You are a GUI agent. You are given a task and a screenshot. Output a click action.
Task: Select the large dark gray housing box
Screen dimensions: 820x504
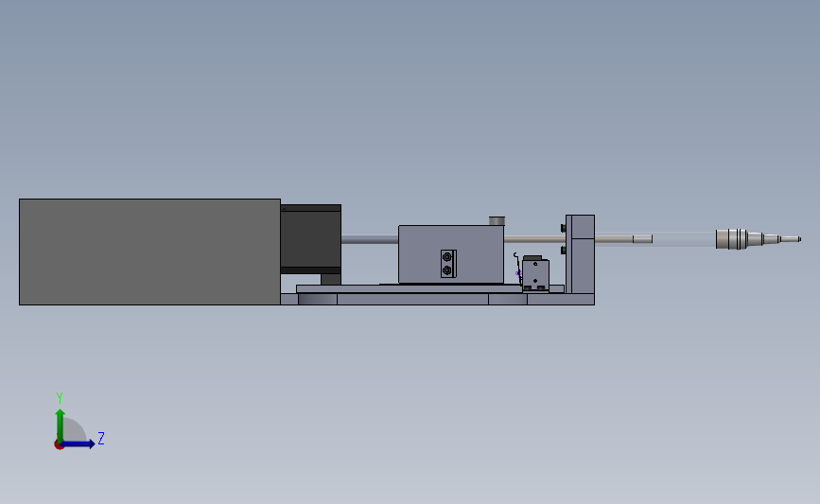tap(149, 252)
